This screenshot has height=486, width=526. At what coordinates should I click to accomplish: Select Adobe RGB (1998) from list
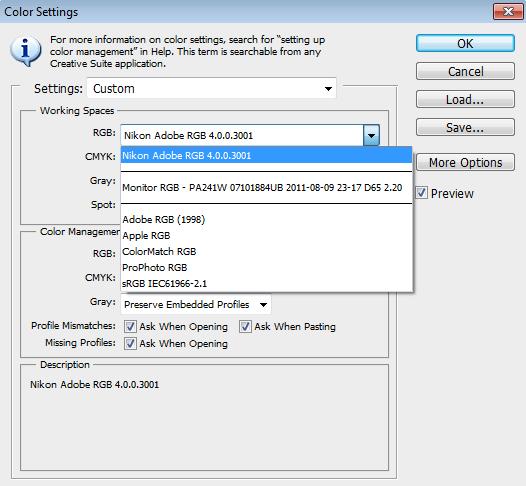[x=266, y=219]
